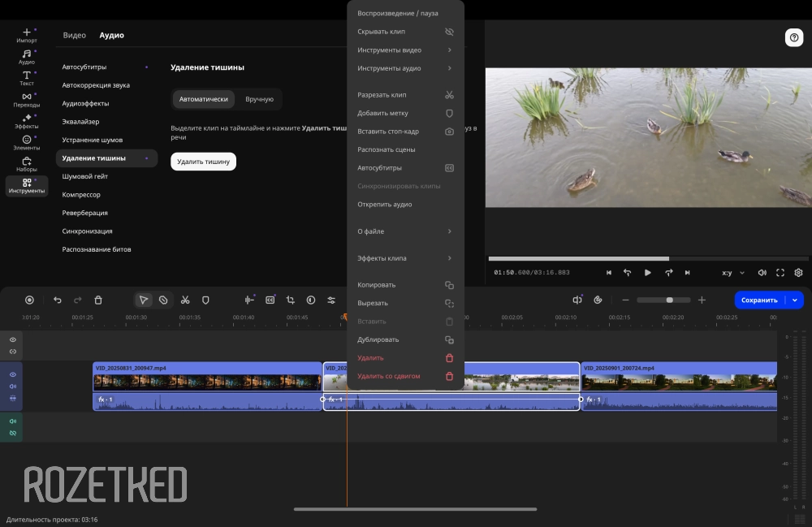The height and width of the screenshot is (527, 812).
Task: Click the timeline zoom slider handle
Action: 669,300
